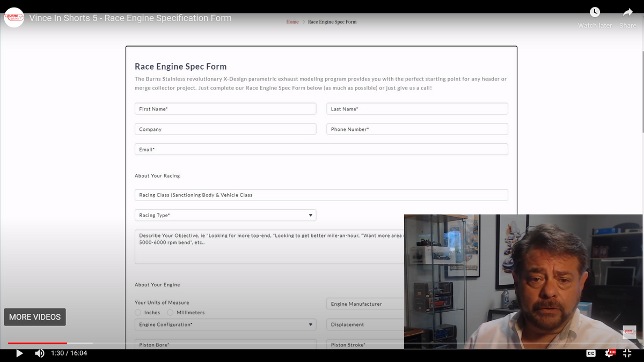Click the Watch later clock icon
The image size is (644, 362).
595,11
